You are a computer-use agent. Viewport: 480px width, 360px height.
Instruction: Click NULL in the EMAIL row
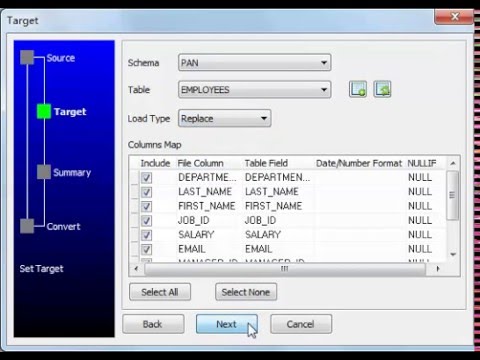pyautogui.click(x=420, y=249)
